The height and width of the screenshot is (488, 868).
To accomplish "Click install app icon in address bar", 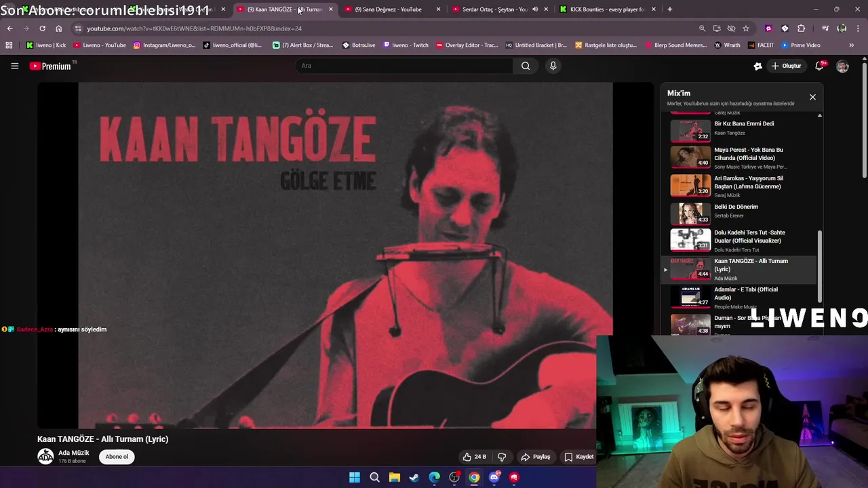I will tap(717, 28).
